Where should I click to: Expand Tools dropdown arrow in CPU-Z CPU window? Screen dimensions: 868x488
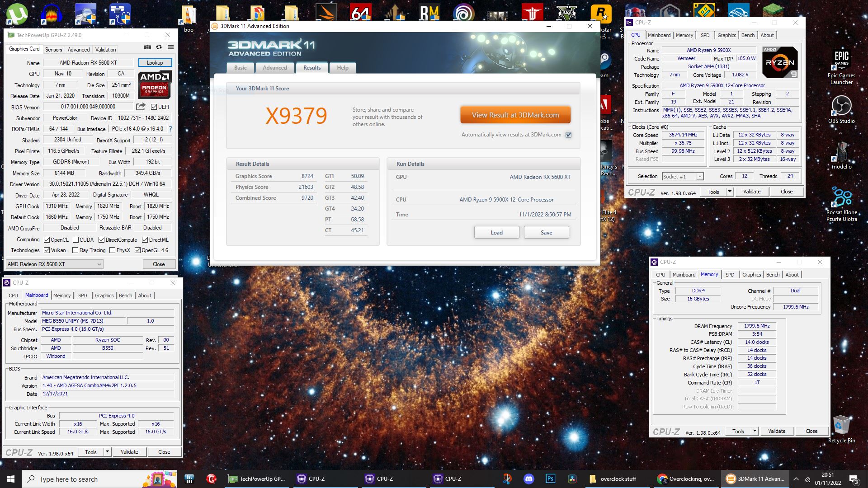coord(729,192)
